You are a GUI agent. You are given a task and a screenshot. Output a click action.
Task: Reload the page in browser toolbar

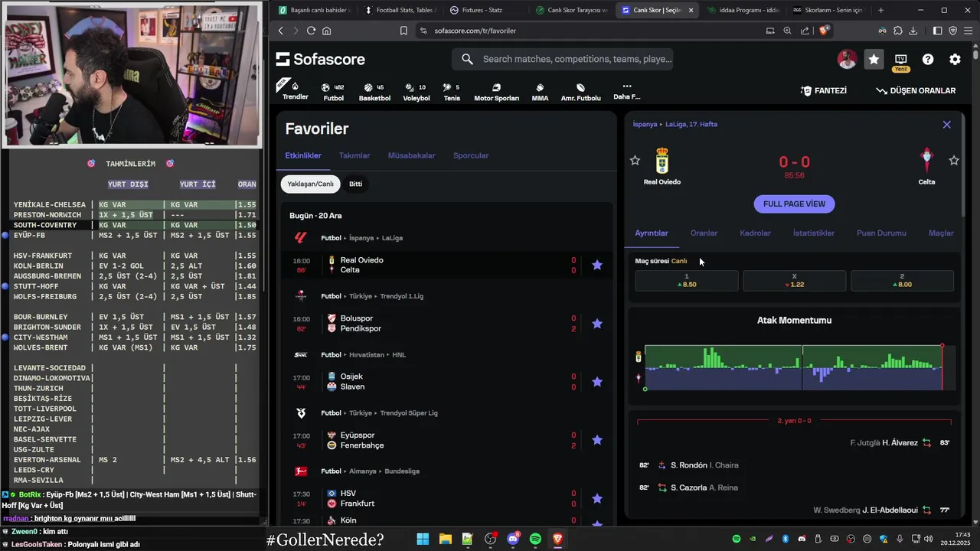pyautogui.click(x=311, y=31)
